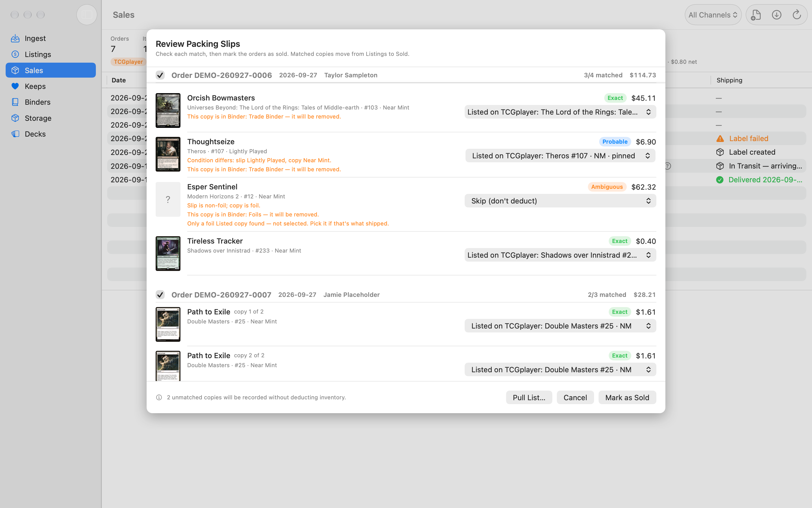Click the download arrow toolbar icon

tap(776, 15)
